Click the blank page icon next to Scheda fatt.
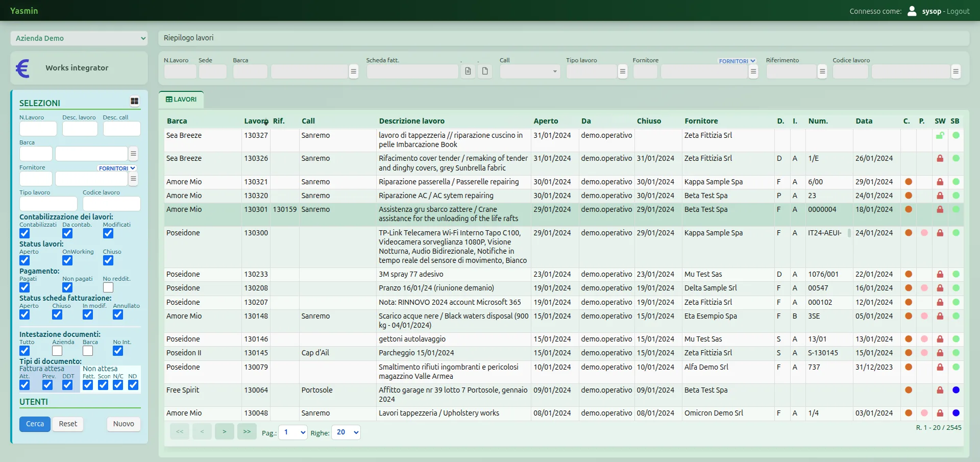The image size is (980, 462). [485, 71]
